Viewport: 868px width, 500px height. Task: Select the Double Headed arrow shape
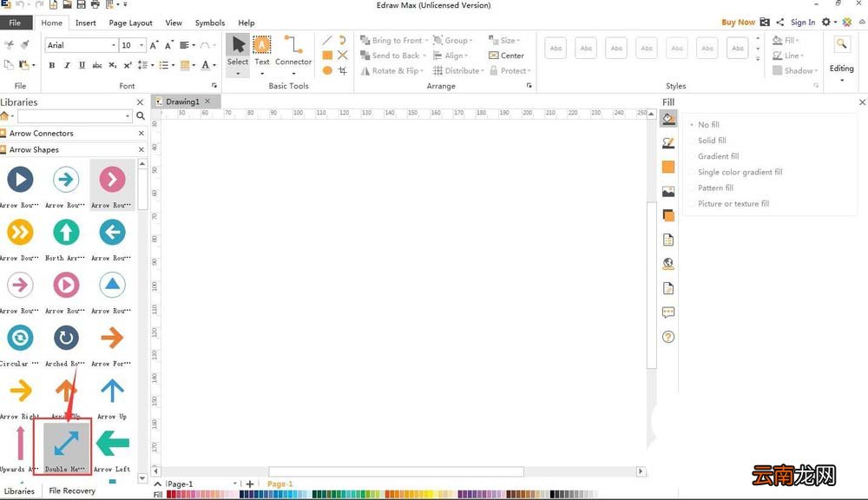65,446
